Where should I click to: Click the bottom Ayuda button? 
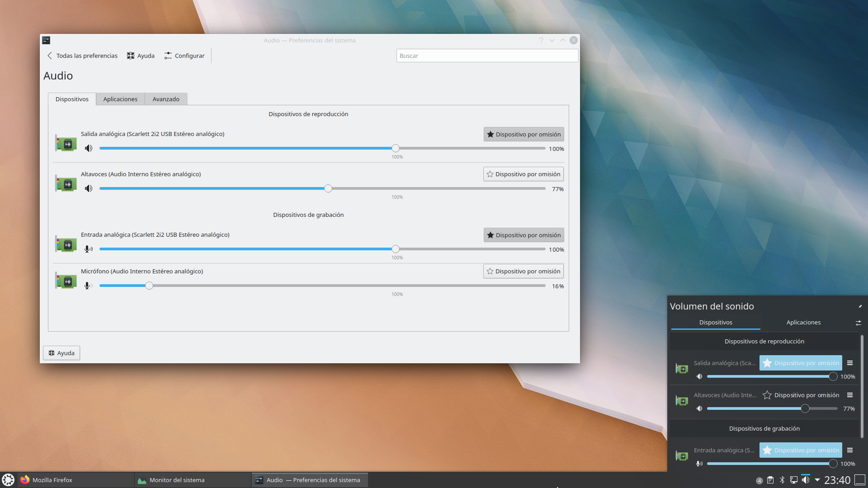(x=61, y=353)
